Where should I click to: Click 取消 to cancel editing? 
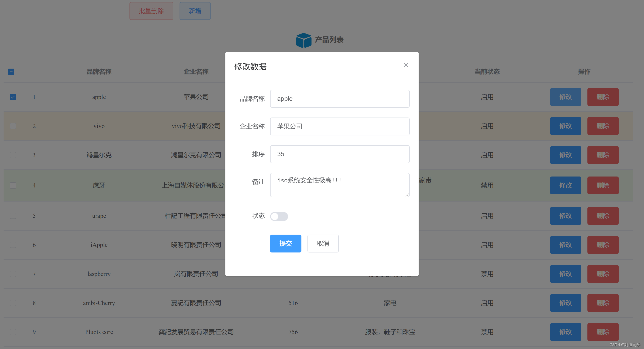pos(323,244)
